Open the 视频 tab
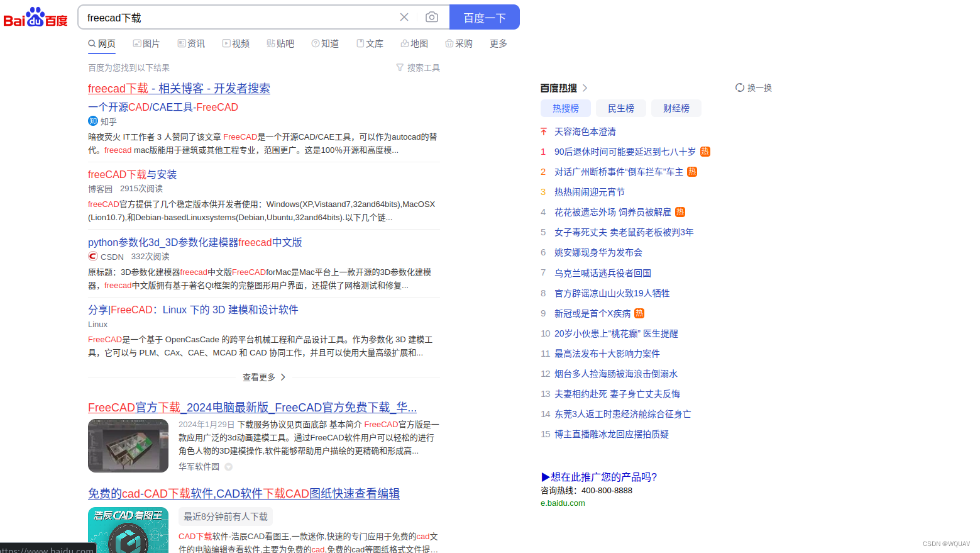 [x=236, y=43]
